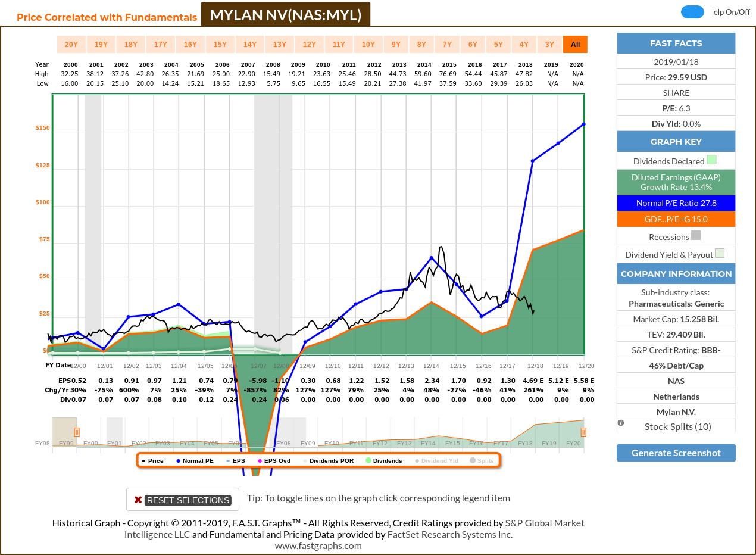Click the RESET SELECTIONS button
This screenshot has height=555, width=756.
click(182, 499)
